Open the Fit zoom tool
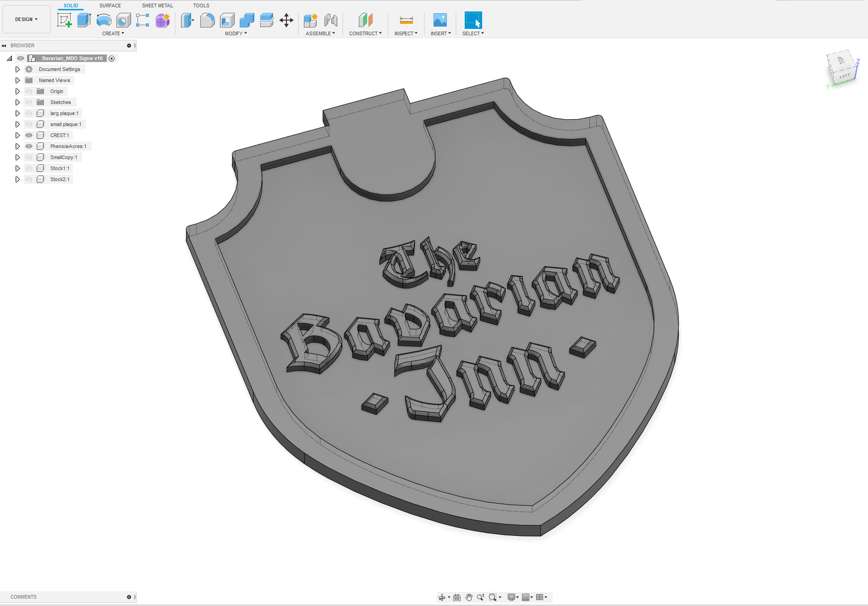 click(493, 597)
